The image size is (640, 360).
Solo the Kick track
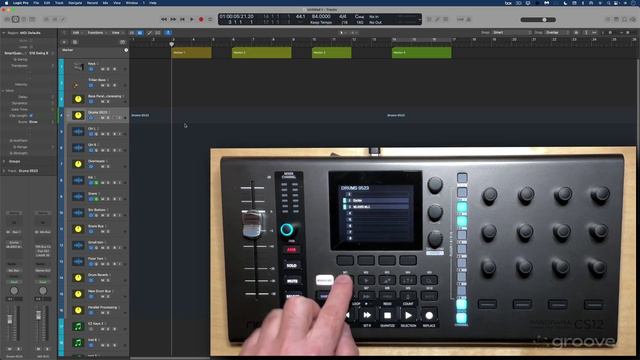coord(108,69)
